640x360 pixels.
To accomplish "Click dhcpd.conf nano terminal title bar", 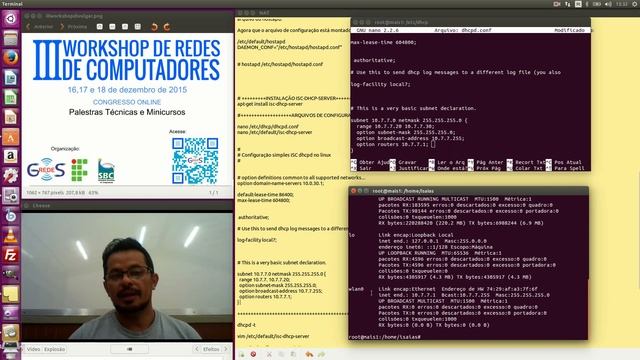I will click(x=470, y=22).
